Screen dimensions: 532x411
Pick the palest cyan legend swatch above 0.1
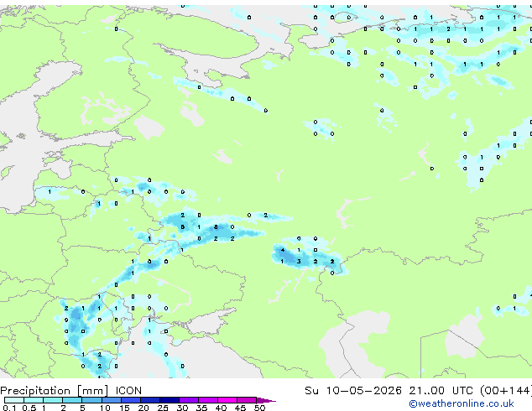pyautogui.click(x=14, y=400)
